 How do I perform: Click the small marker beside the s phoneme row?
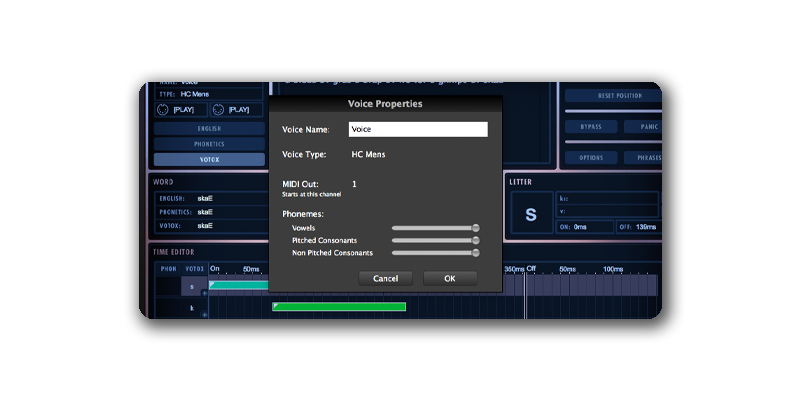(205, 293)
